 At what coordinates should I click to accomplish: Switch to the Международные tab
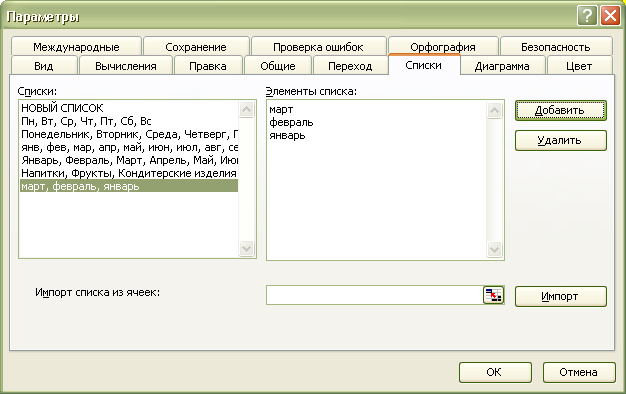point(76,47)
